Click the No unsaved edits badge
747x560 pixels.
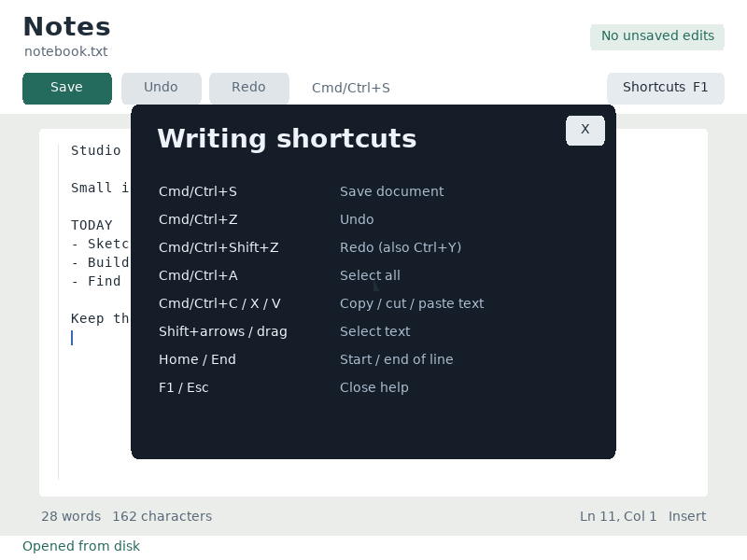[x=657, y=36]
